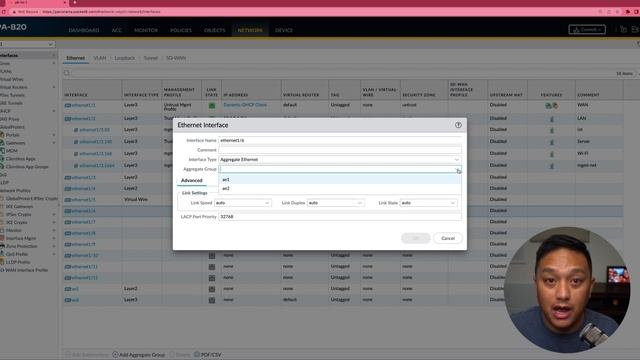640x360 pixels.
Task: Expand the Virtual Routers sidebar arrow
Action: click(53, 87)
